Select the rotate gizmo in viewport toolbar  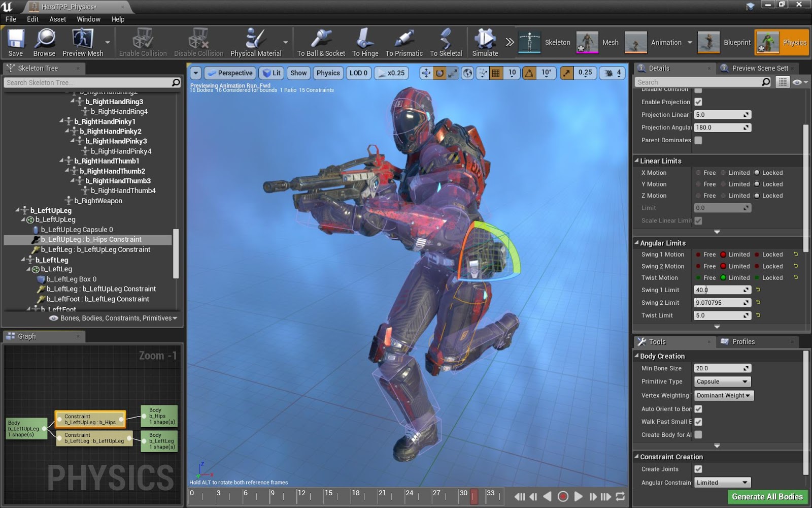point(439,73)
